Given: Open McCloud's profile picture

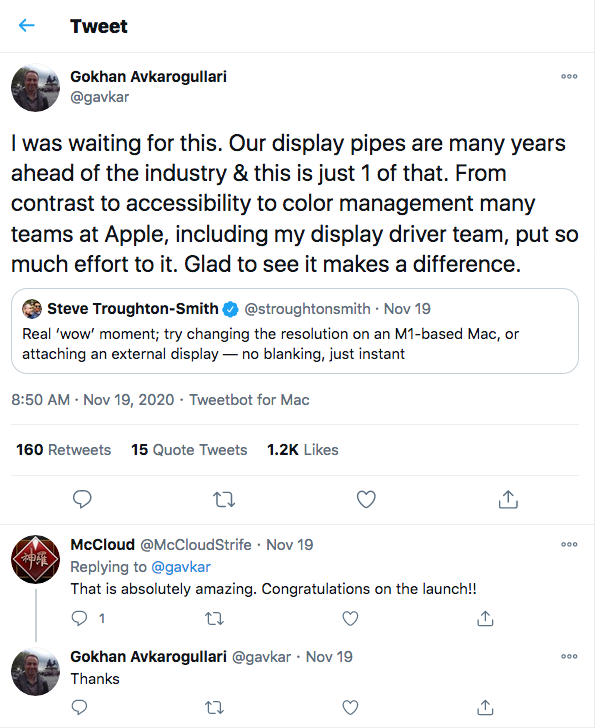Looking at the screenshot, I should point(35,561).
